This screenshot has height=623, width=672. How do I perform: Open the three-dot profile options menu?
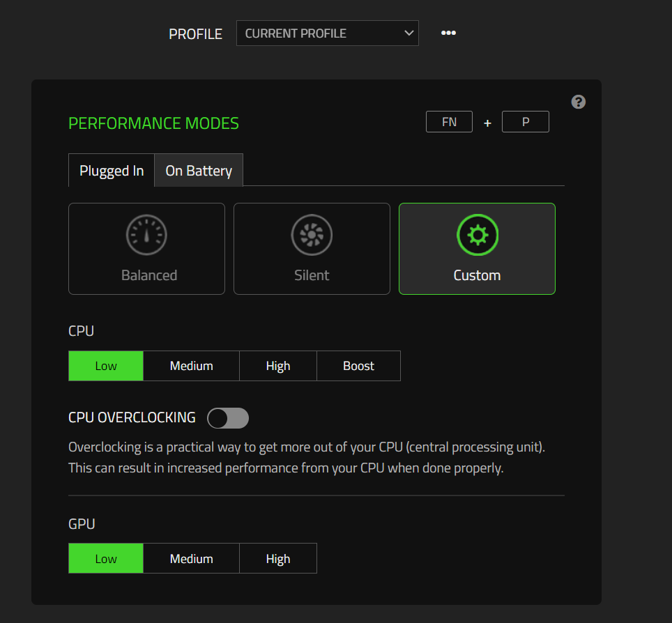tap(448, 33)
